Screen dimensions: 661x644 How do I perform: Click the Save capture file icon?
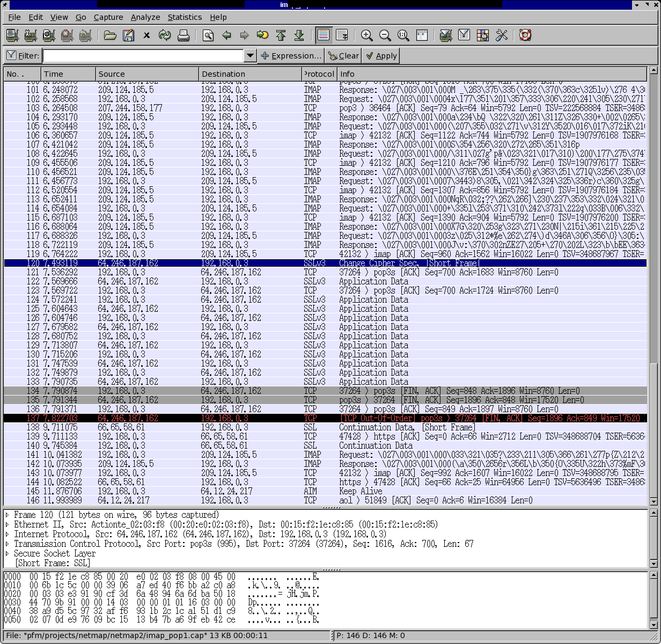(x=128, y=36)
